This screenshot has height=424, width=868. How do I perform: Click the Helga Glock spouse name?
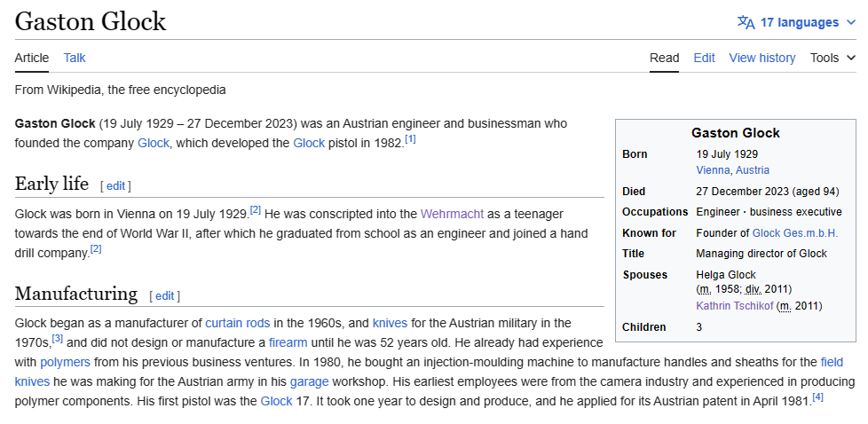tap(726, 275)
